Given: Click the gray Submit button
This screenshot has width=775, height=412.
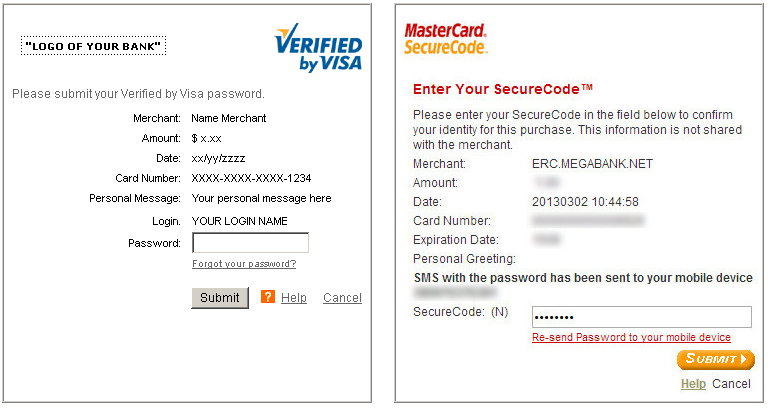Looking at the screenshot, I should [x=220, y=298].
